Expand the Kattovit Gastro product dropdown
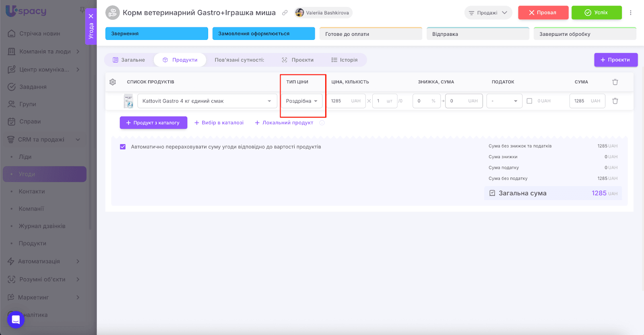This screenshot has width=644, height=335. point(269,101)
